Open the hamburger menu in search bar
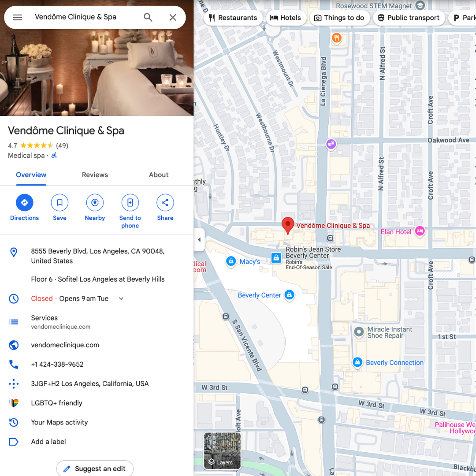 tap(18, 17)
